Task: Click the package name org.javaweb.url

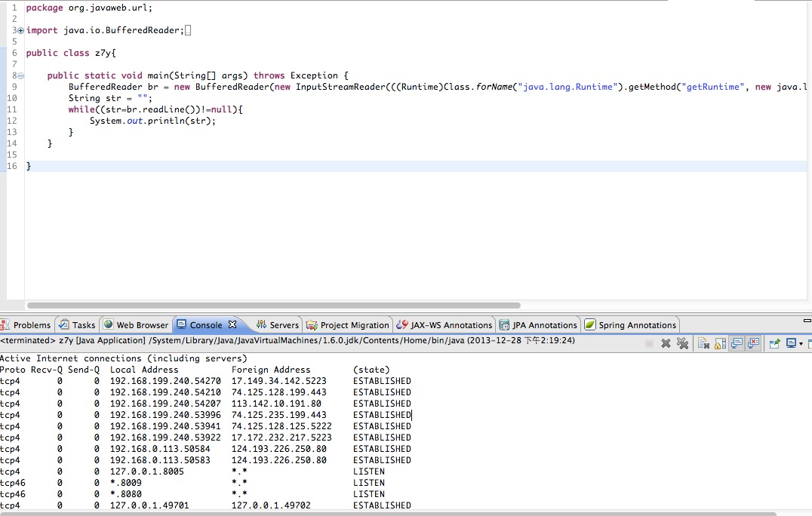Action: point(108,8)
